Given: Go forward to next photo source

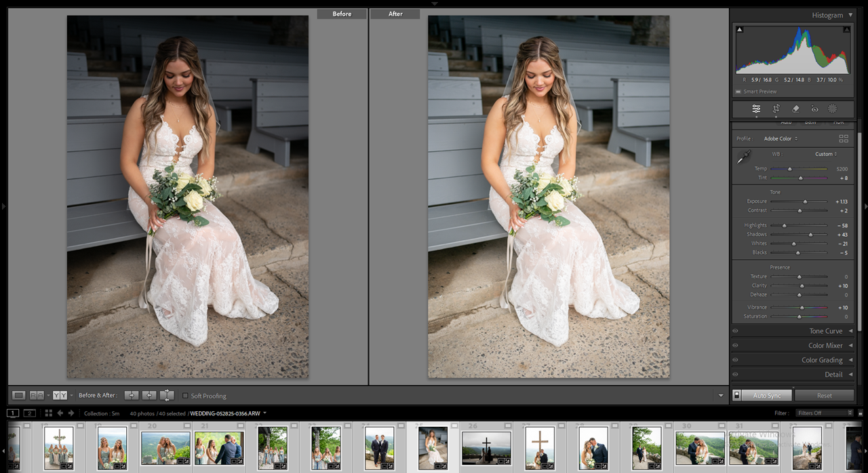Looking at the screenshot, I should [71, 413].
